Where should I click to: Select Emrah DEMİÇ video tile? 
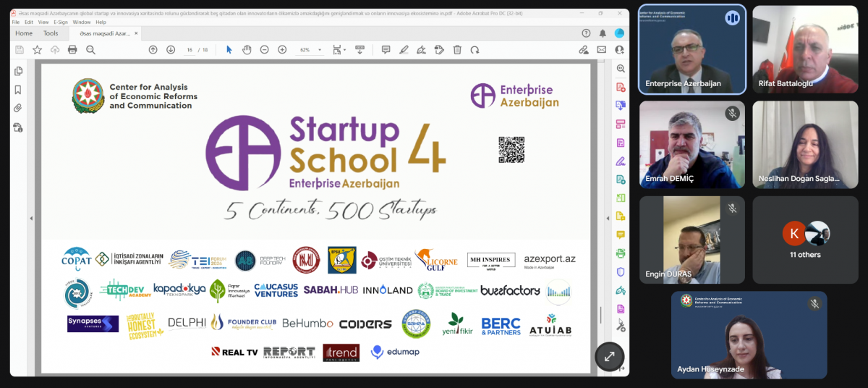point(692,145)
